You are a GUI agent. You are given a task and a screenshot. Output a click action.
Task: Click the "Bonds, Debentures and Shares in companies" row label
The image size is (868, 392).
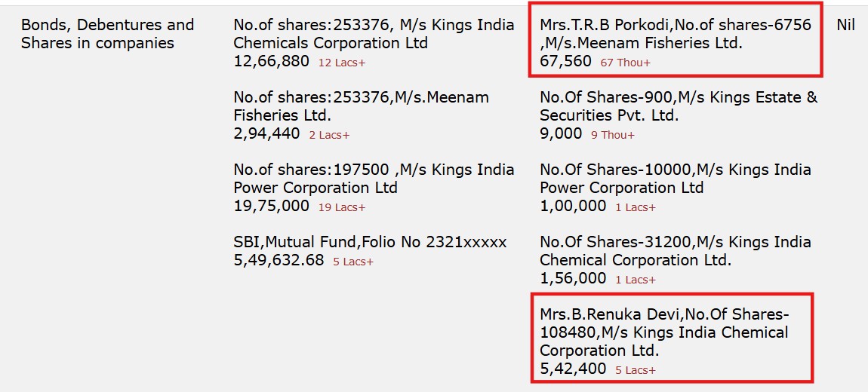tap(107, 34)
